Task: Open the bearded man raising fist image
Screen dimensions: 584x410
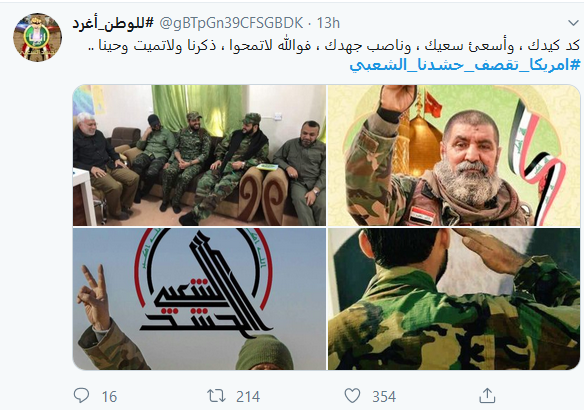Action: click(x=454, y=155)
